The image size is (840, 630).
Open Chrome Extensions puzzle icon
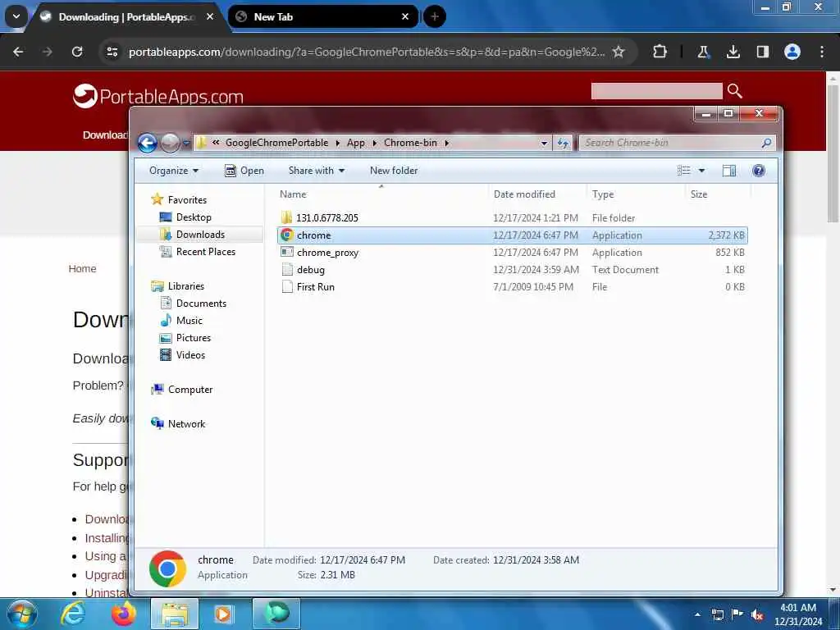(660, 52)
